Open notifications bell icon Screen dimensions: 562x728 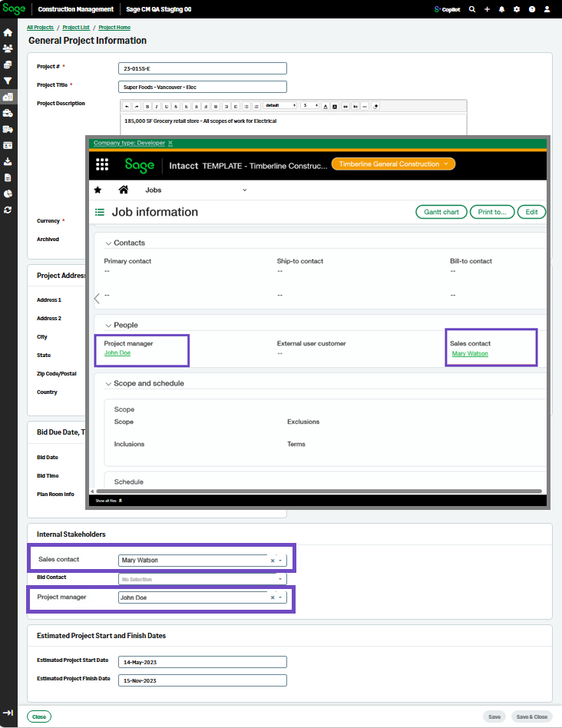pos(501,9)
